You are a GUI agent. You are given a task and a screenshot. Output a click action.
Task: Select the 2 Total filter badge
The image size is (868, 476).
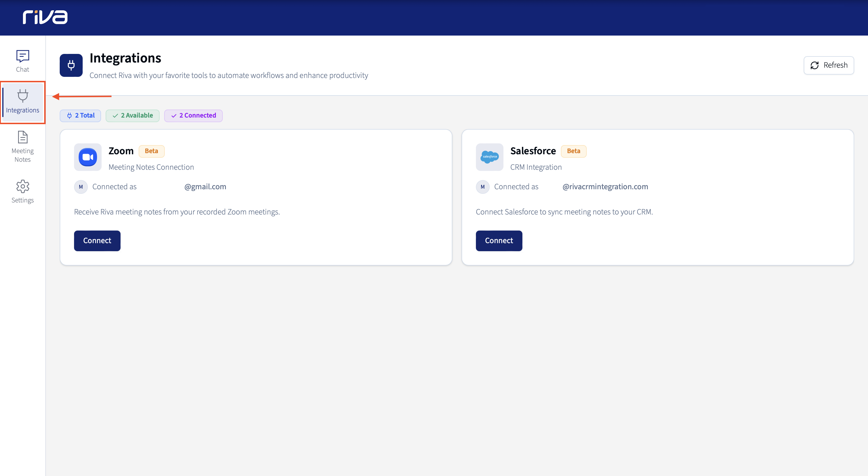tap(81, 116)
